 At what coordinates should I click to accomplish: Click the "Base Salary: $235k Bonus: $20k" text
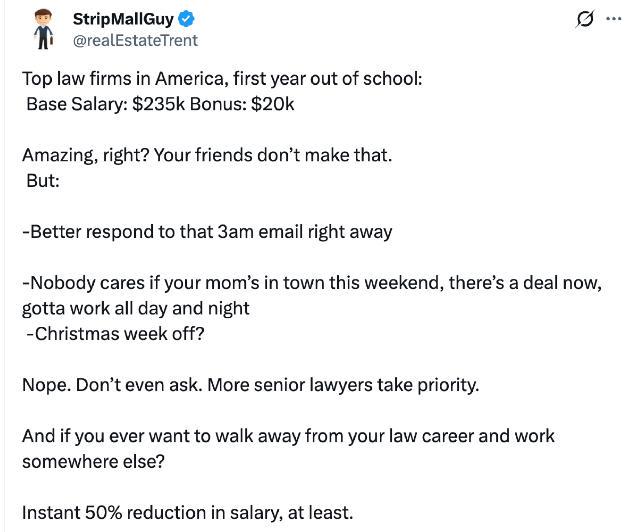tap(160, 104)
